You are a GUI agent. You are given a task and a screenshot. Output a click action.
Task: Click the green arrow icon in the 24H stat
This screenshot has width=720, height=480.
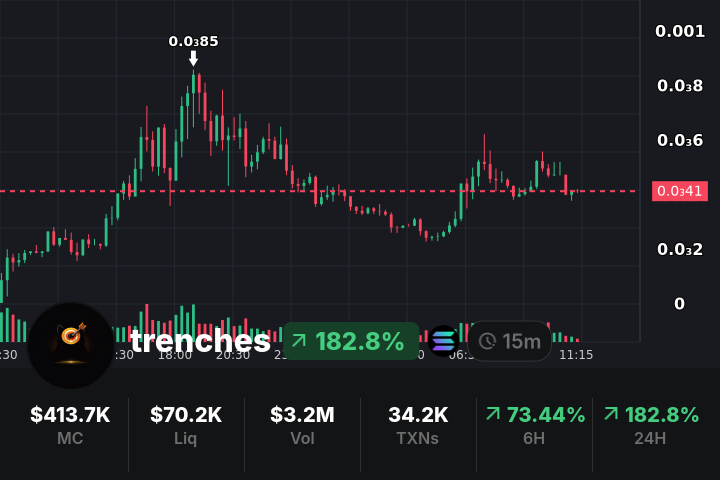610,415
